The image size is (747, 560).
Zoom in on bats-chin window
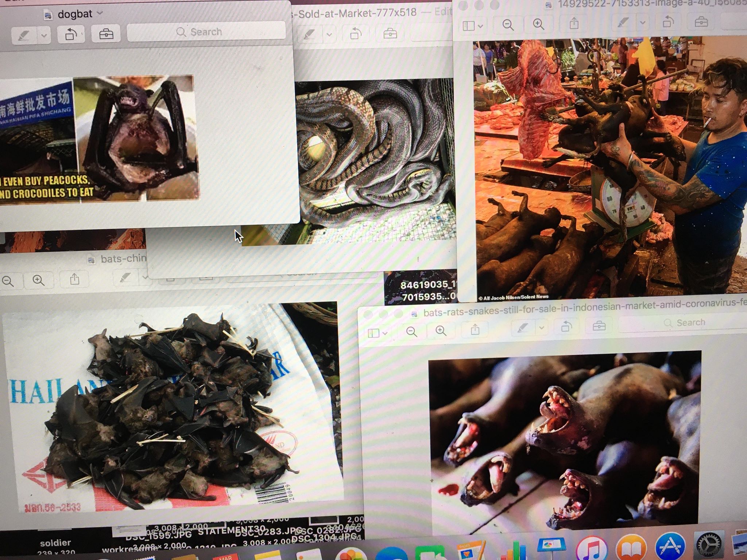(38, 280)
